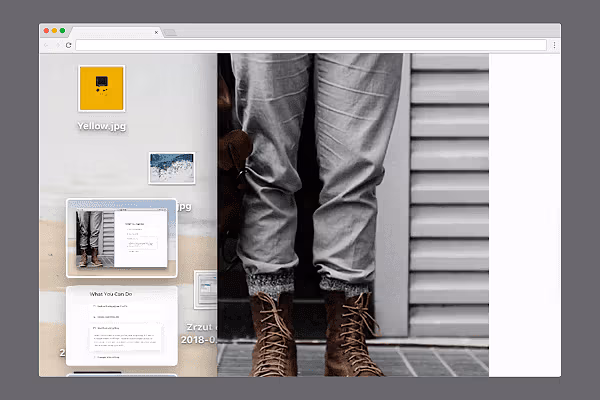Reload the page with the refresh icon
Viewport: 600px width, 400px height.
[68, 45]
